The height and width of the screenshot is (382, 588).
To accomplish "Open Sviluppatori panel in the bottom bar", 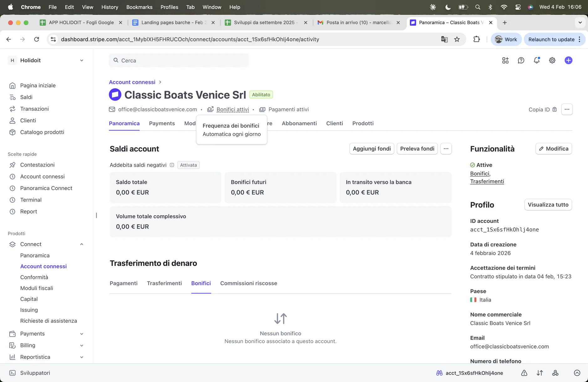I will click(35, 373).
